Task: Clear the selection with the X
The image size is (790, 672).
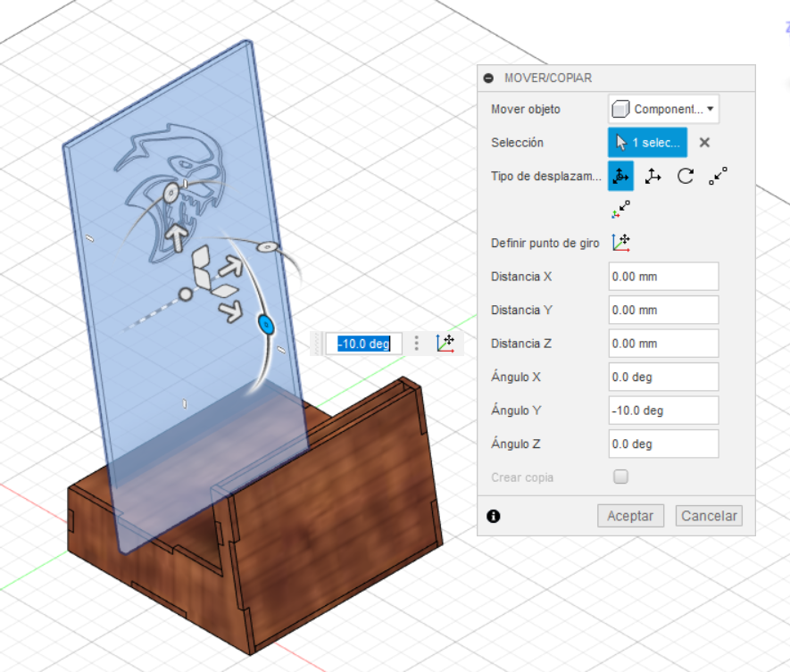Action: click(x=704, y=143)
